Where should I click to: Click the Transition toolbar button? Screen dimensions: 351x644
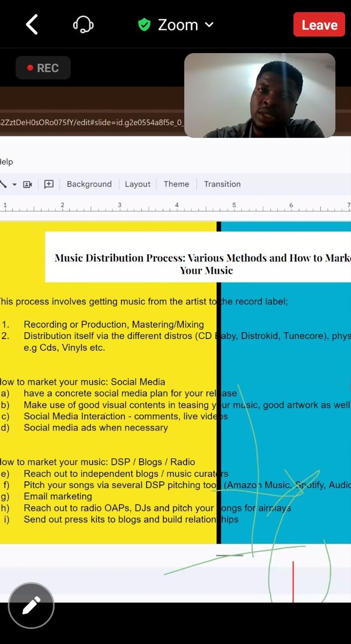[222, 184]
